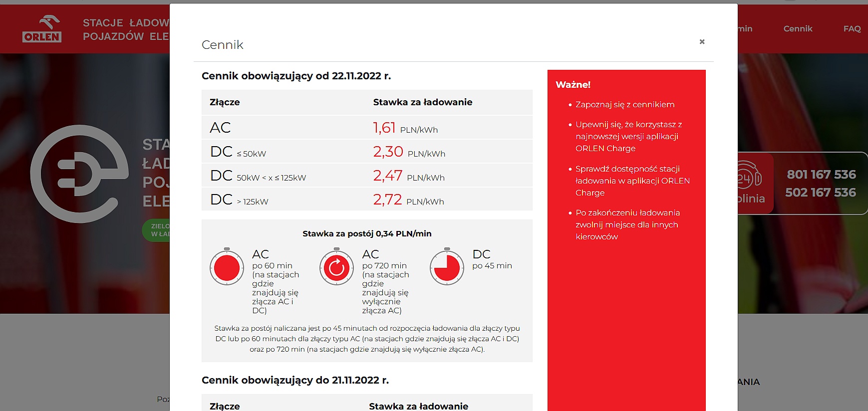868x411 pixels.
Task: Click the Ważne! heading in red panel
Action: (x=573, y=85)
